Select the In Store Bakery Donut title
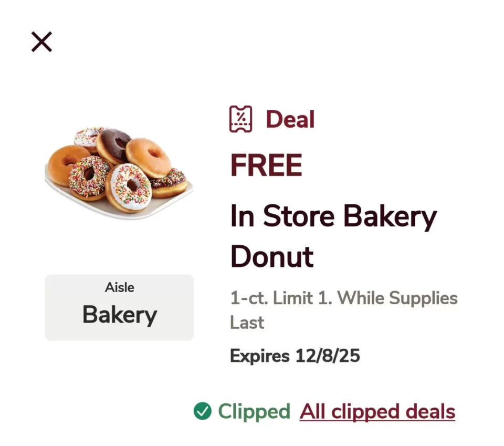This screenshot has width=504, height=446. [x=333, y=236]
